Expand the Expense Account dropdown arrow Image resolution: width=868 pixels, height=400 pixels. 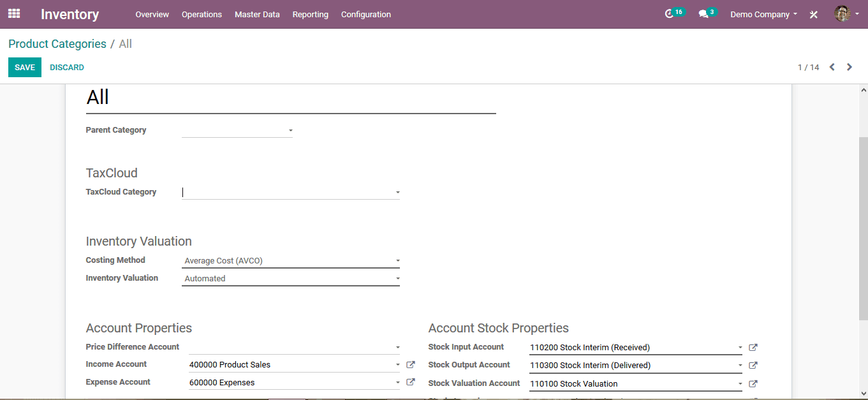click(397, 383)
